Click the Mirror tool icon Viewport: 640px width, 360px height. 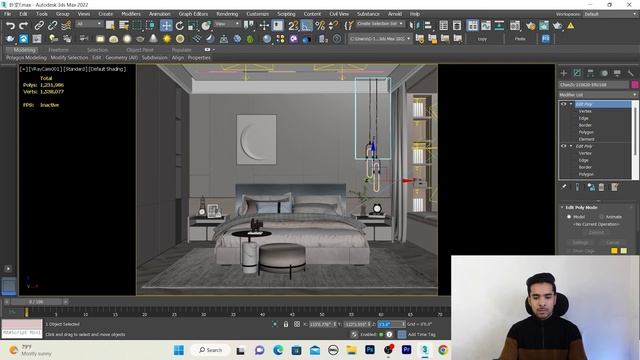pyautogui.click(x=415, y=26)
